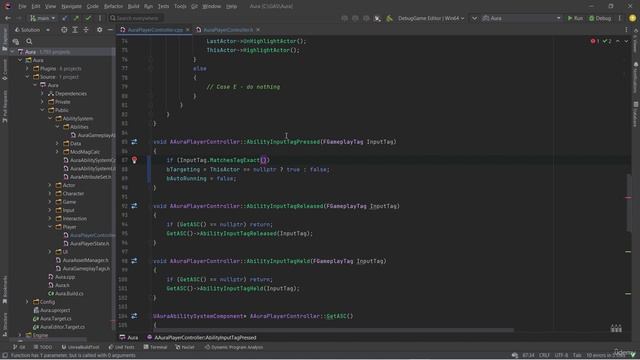Click the locate file target icon
The image size is (640, 360).
64,30
